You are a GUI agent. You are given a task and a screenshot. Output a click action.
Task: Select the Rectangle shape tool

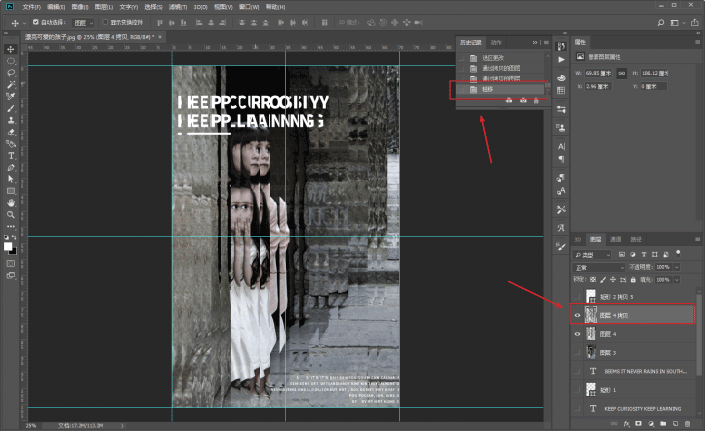pos(11,191)
